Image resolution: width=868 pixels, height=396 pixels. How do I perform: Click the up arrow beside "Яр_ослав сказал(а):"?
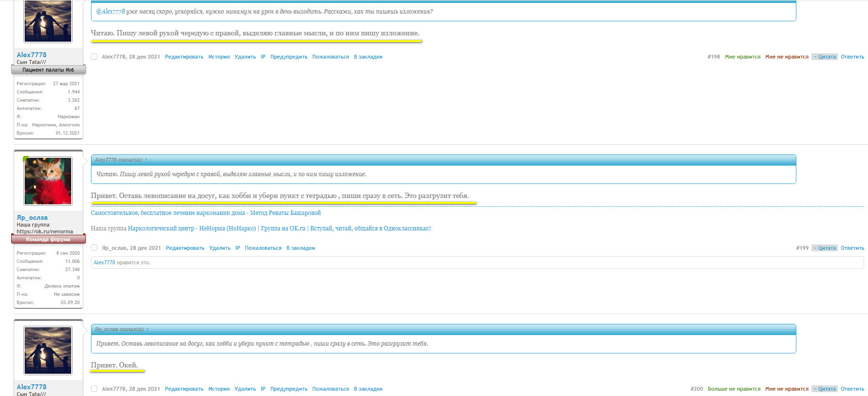coord(148,329)
